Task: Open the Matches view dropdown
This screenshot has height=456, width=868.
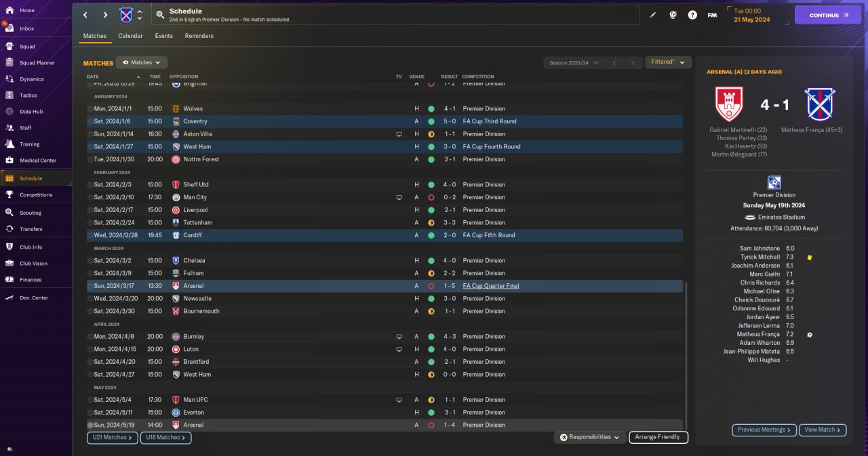Action: click(x=142, y=62)
